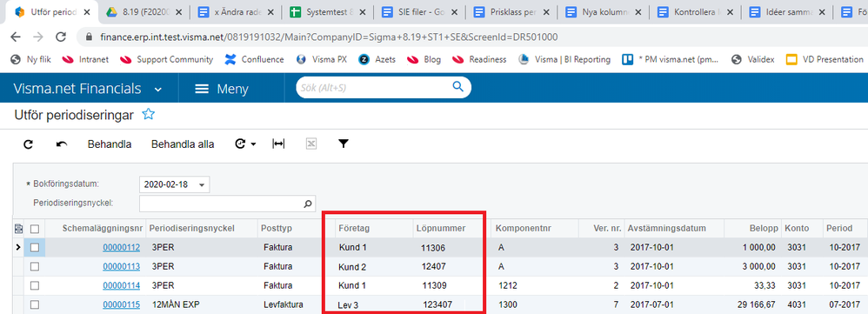
Task: Select the Kund 2 company cell
Action: coord(352,267)
